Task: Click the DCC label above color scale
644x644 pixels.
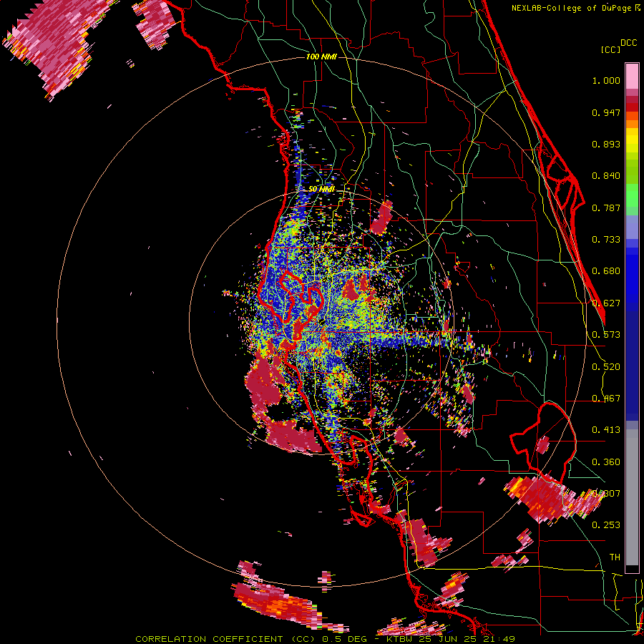Action: 629,43
